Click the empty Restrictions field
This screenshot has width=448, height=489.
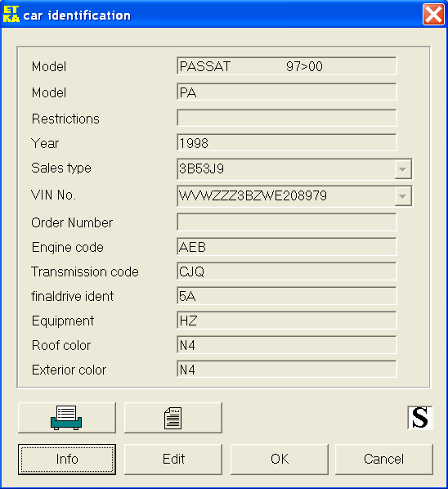[x=287, y=118]
